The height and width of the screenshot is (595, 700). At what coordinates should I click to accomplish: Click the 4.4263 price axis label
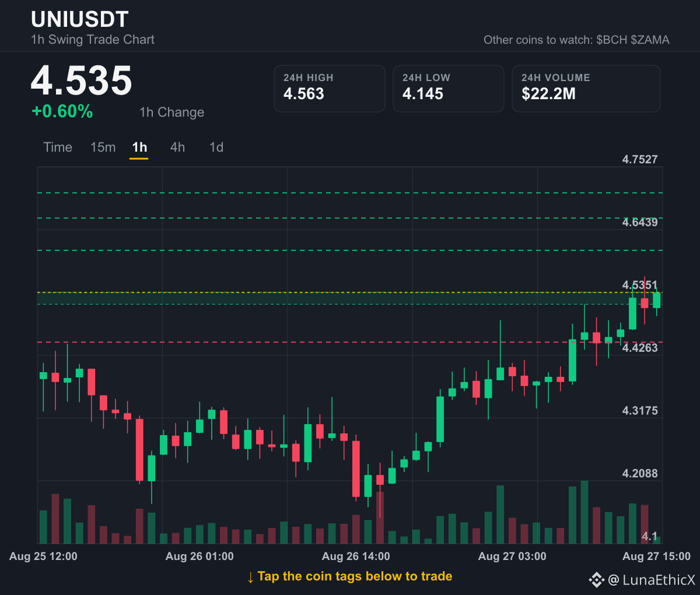pyautogui.click(x=640, y=348)
